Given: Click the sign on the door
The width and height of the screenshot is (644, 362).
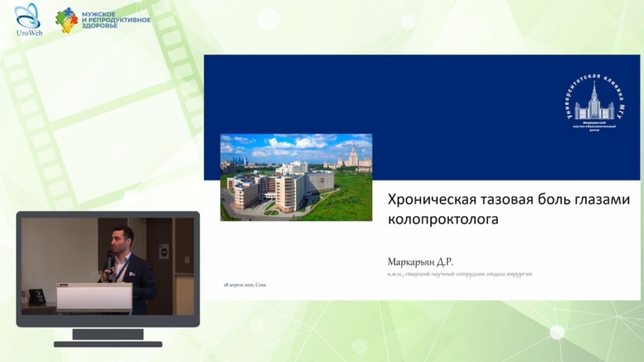Looking at the screenshot, I should point(164,251).
